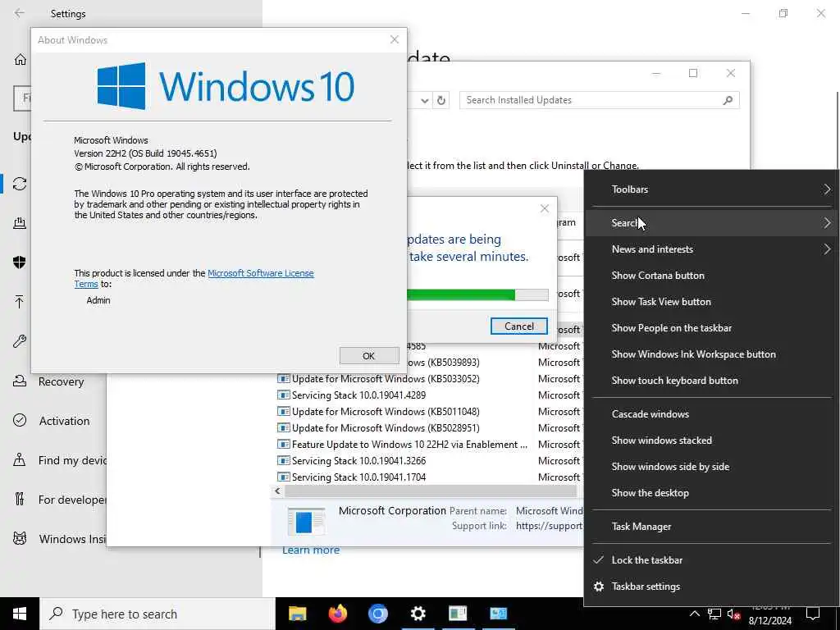
Task: Click the Windows Start button
Action: pos(20,614)
